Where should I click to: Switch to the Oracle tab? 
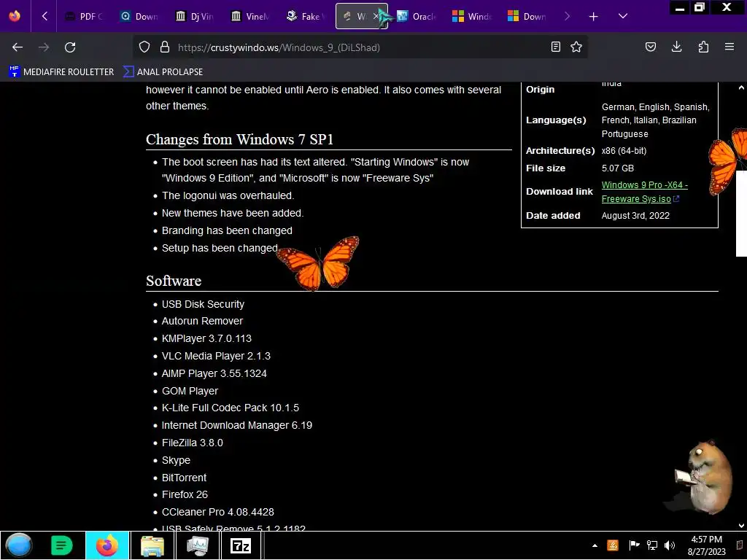(x=417, y=16)
